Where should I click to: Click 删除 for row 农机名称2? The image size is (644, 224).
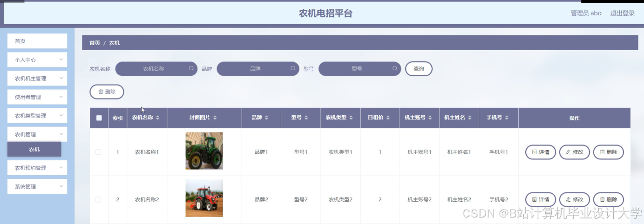[609, 199]
